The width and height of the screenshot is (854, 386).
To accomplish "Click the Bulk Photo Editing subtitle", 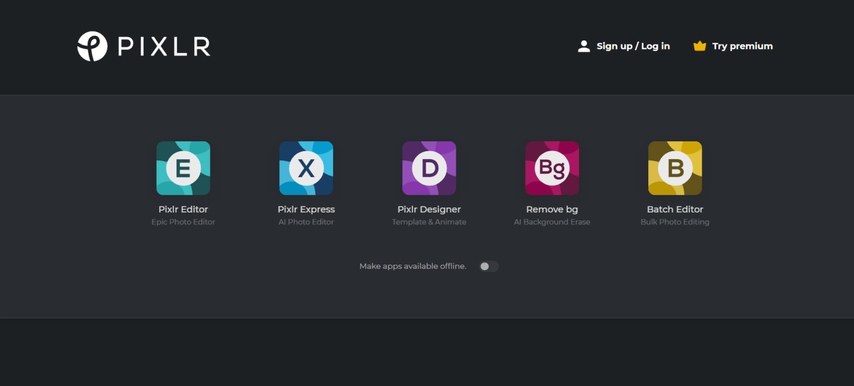I will (675, 222).
